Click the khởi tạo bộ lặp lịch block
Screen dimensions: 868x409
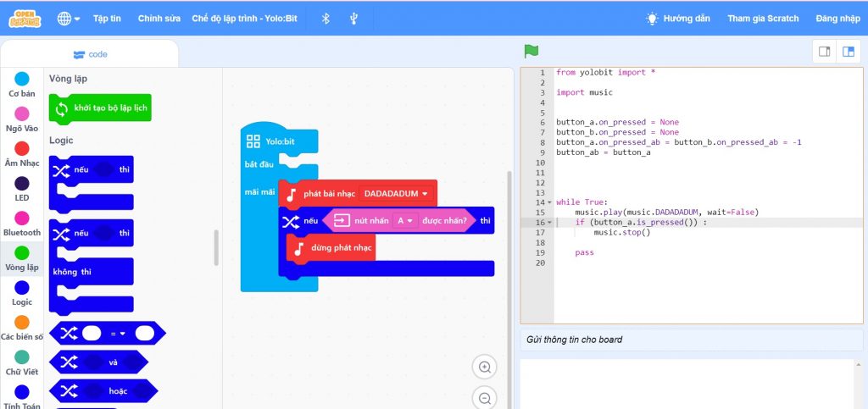coord(100,108)
